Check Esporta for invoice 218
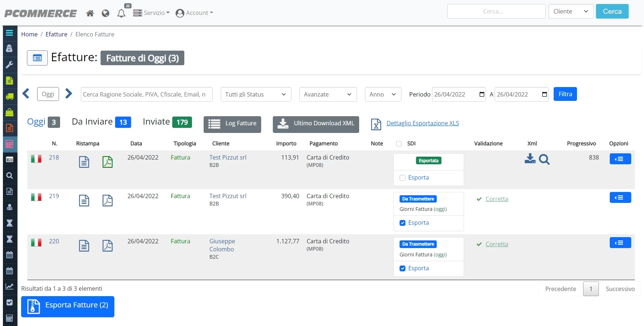 tap(402, 178)
